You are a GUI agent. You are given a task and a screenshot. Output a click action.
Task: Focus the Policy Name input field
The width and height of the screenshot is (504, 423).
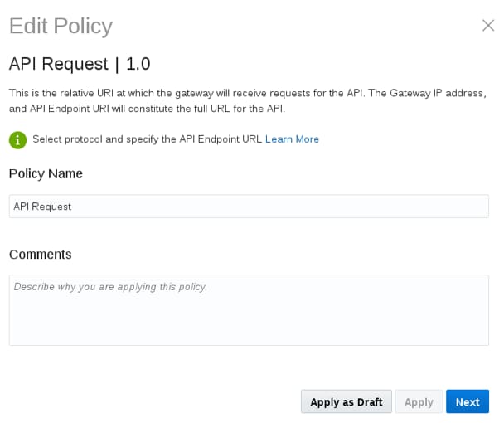(x=249, y=207)
